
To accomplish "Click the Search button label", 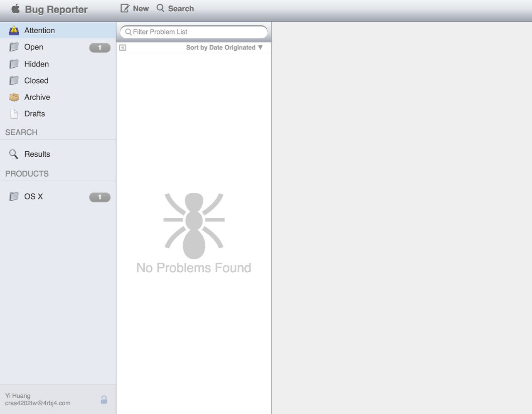I will (x=181, y=9).
